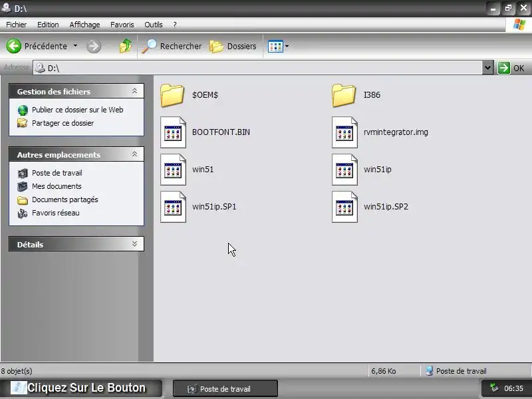Select the rvmintegrator.img file icon

coord(344,132)
